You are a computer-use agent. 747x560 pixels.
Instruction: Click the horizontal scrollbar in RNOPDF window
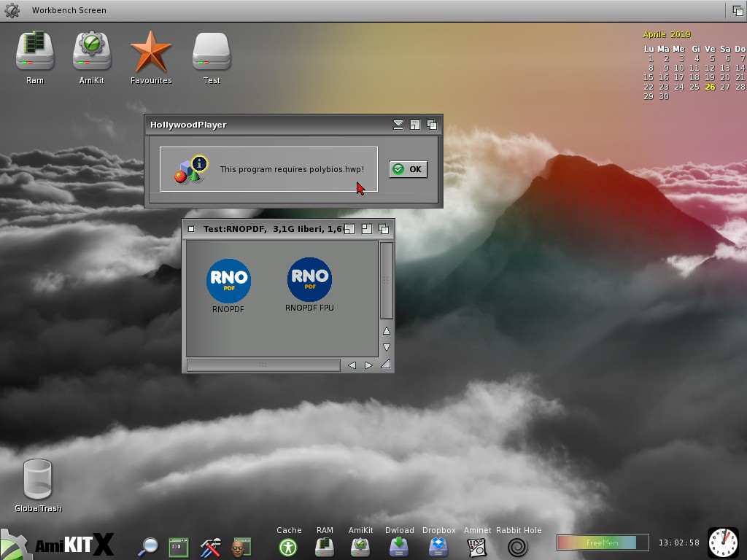coord(263,365)
